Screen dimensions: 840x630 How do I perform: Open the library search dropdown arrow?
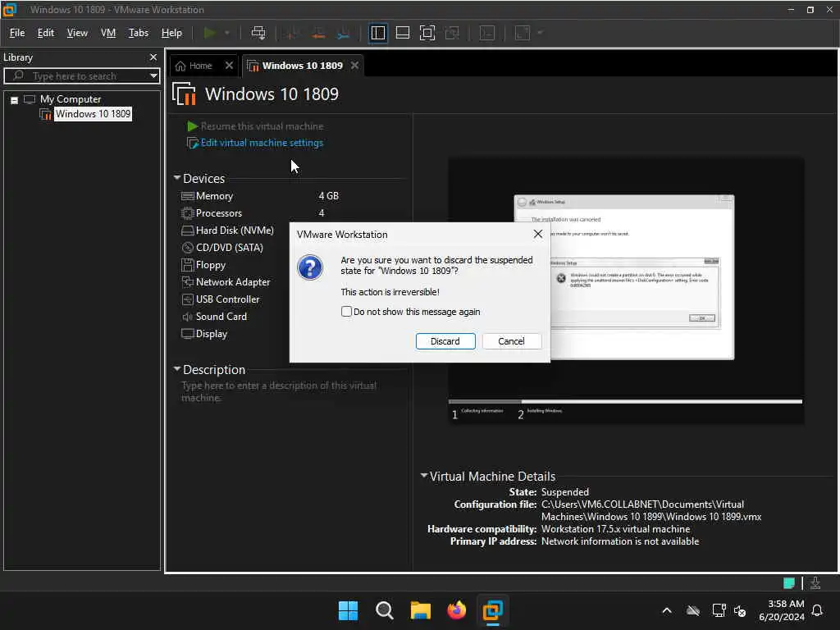(x=153, y=76)
